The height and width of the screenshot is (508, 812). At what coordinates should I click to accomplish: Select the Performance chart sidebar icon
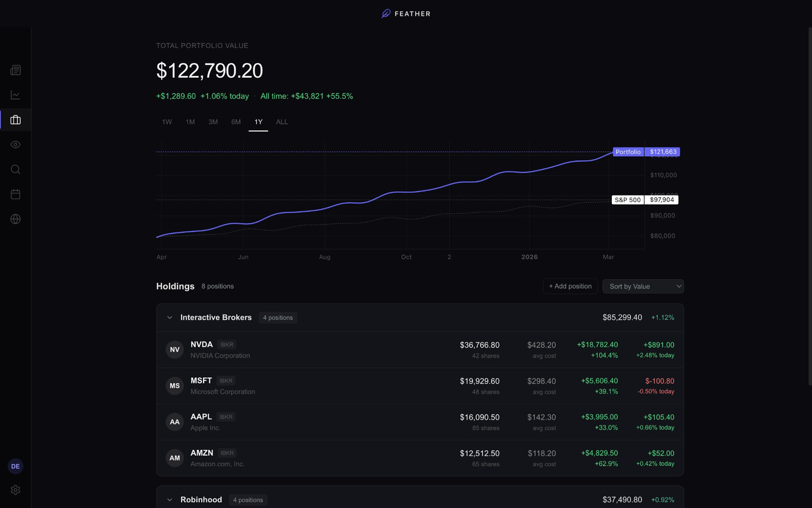(x=15, y=95)
